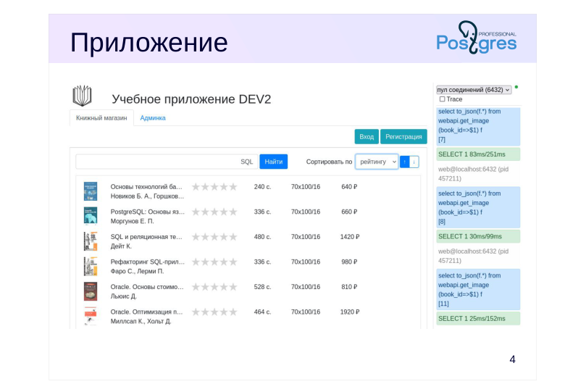Click result SELECT 1 25ms/152ms

(x=478, y=319)
